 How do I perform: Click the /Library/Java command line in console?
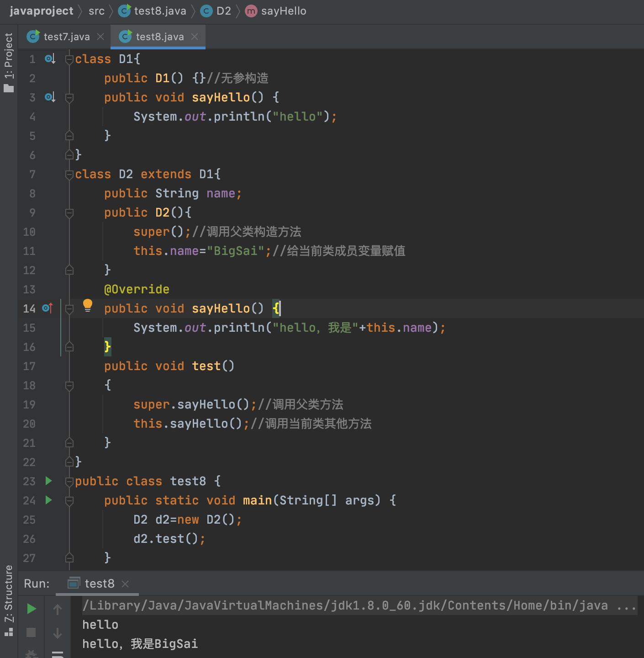(359, 605)
